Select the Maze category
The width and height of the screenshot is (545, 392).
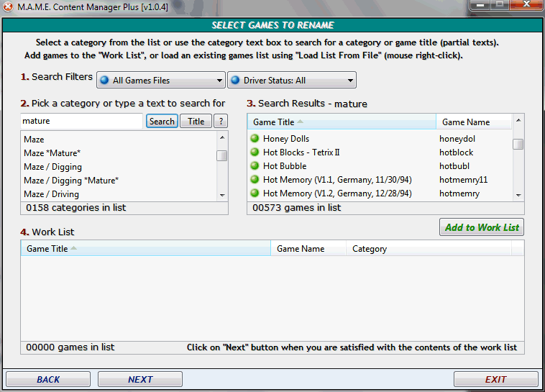[x=119, y=140]
